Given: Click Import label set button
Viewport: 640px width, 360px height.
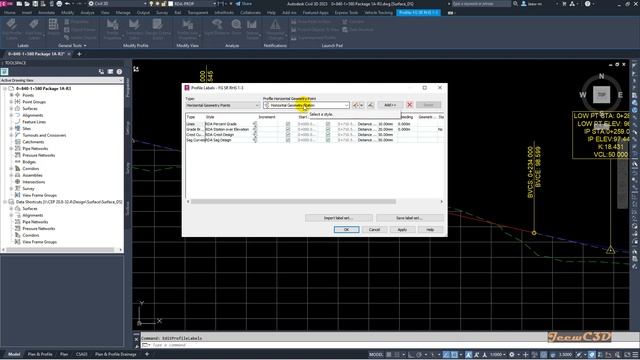Looking at the screenshot, I should pos(338,218).
